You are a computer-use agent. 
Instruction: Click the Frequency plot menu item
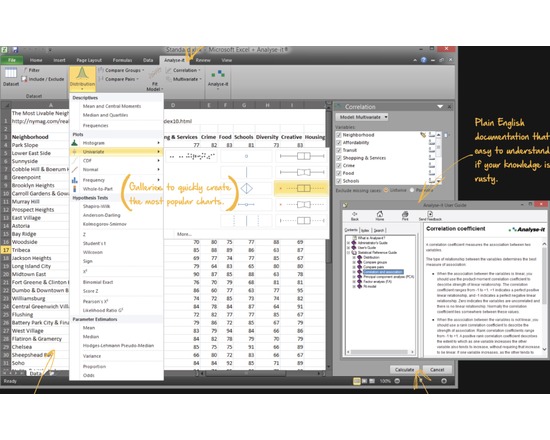coord(116,180)
